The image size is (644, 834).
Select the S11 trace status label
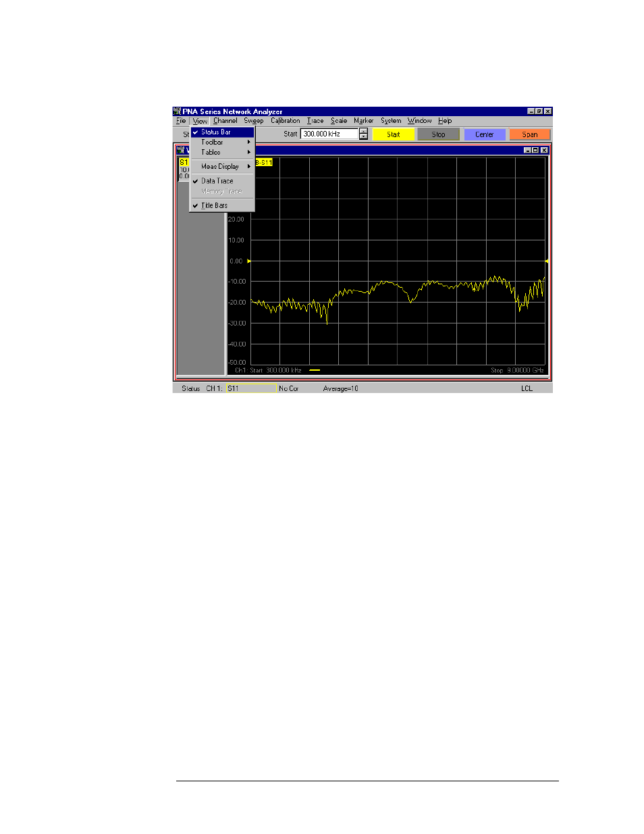click(184, 163)
